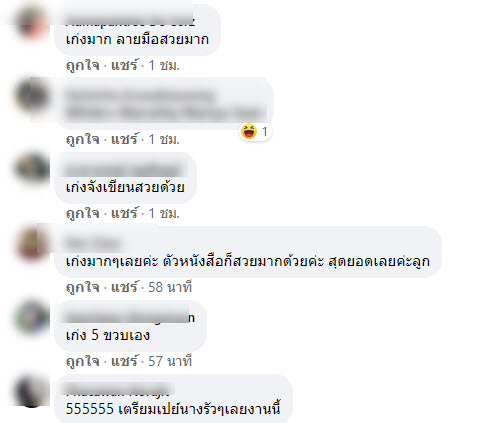Screen dimensions: 499x423
Task: Open the first commenter's profile picture
Action: [x=32, y=23]
